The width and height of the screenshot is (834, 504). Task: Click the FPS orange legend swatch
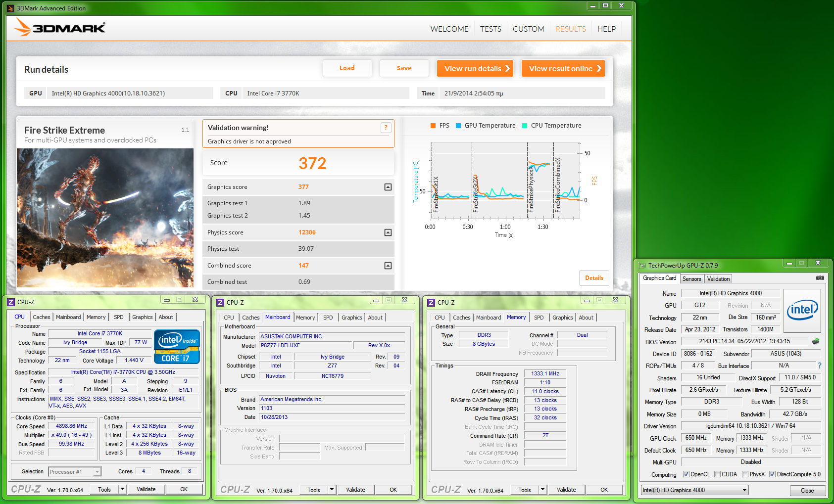433,126
